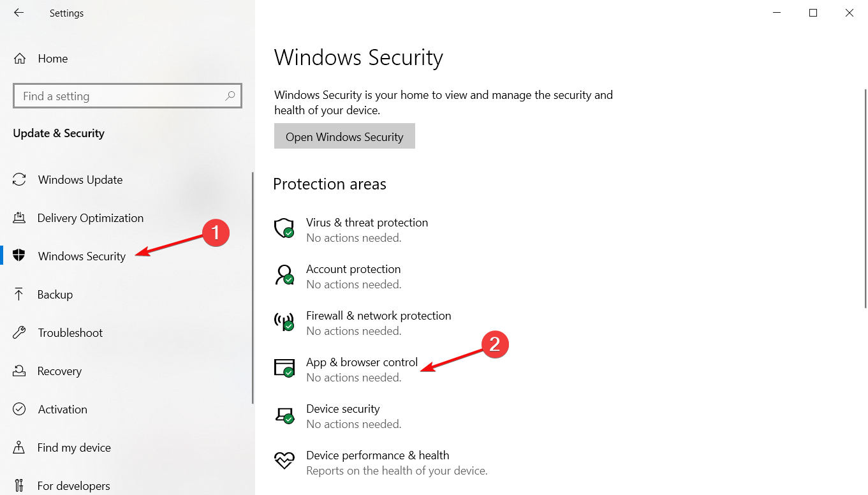Click the Windows Security shield sidebar icon
868x495 pixels.
(x=19, y=256)
